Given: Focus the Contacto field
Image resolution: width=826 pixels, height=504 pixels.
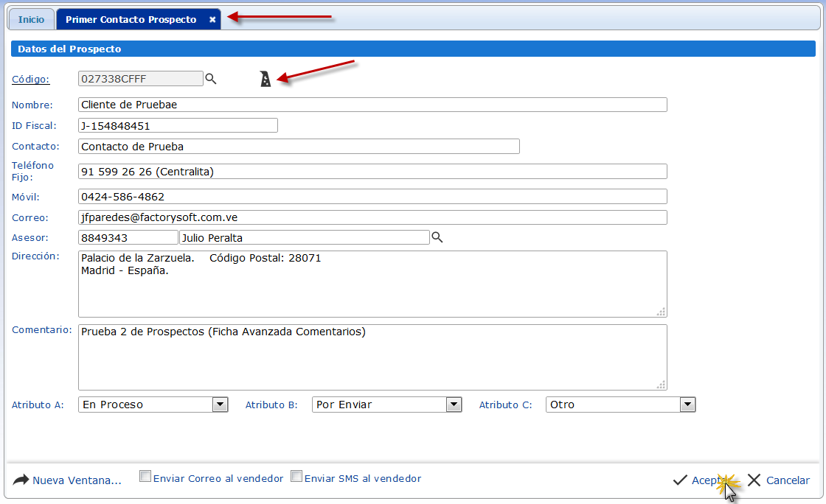Looking at the screenshot, I should [x=299, y=146].
